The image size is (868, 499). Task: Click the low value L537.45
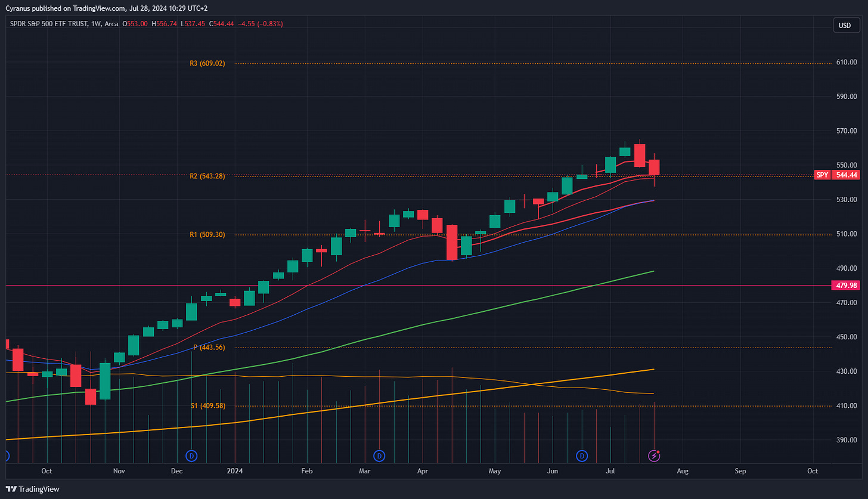pyautogui.click(x=194, y=24)
